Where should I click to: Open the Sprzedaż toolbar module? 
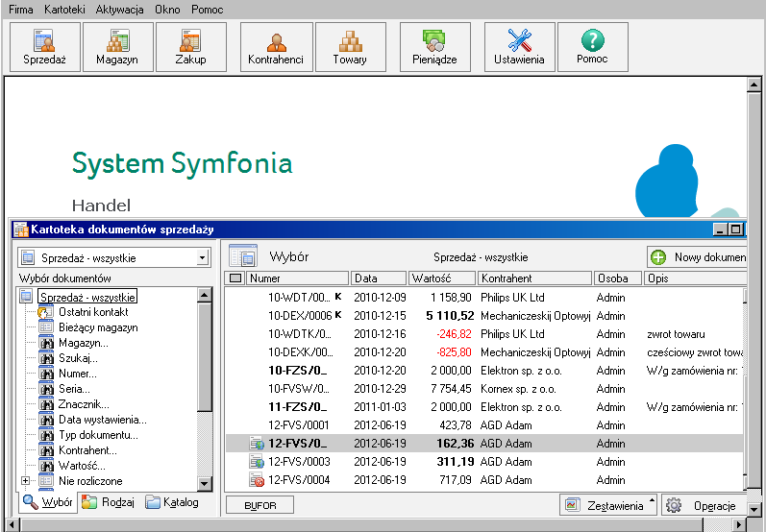tap(45, 47)
